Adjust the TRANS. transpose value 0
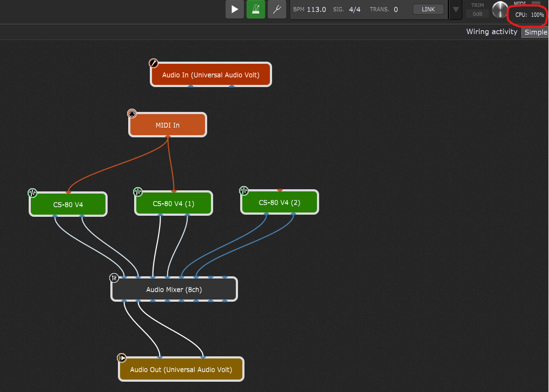549x392 pixels. 395,9
